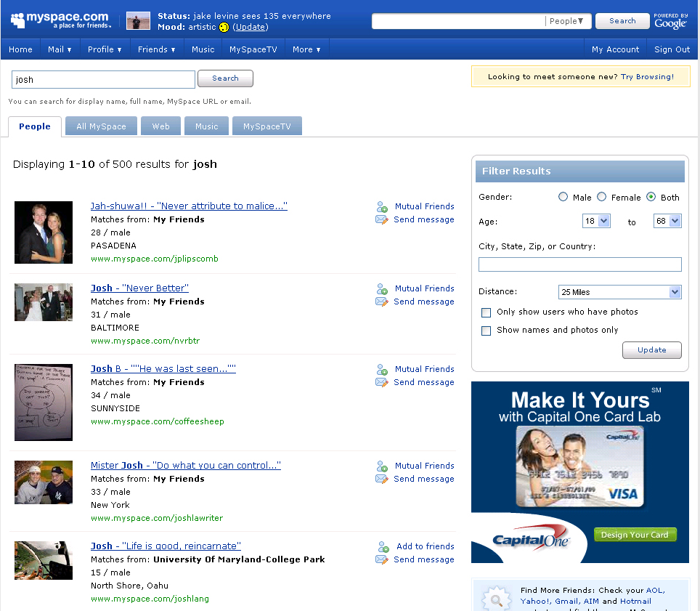Click mutual friends icon for Jah-shuwa!!
700x611 pixels.
[x=382, y=207]
